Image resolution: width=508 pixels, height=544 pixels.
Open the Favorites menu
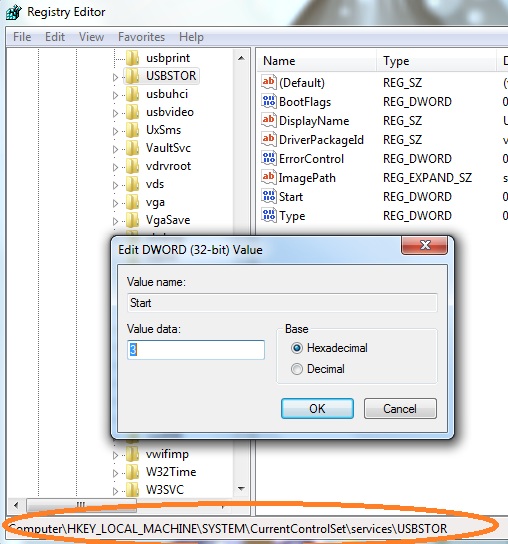tap(141, 37)
